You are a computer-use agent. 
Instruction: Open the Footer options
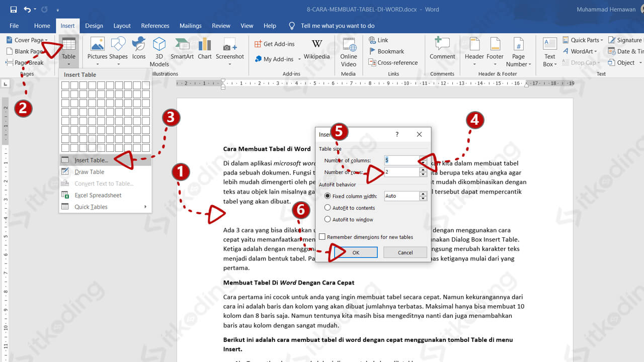pyautogui.click(x=495, y=52)
